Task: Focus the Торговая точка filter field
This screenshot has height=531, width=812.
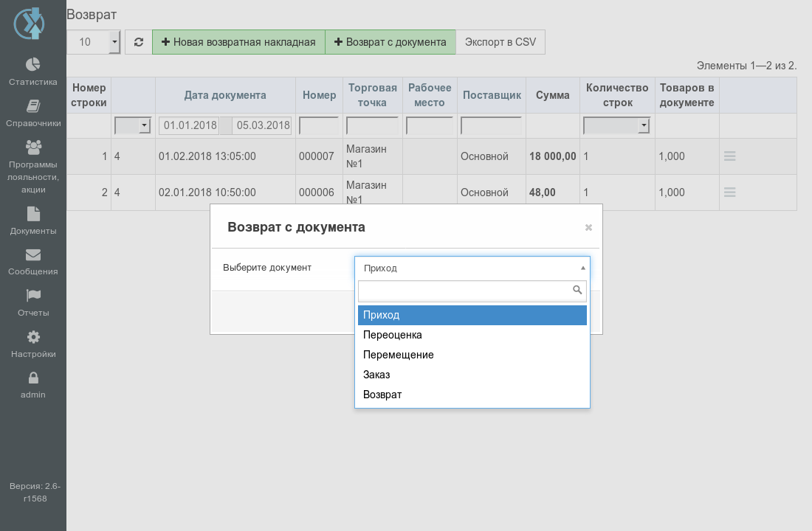Action: click(x=372, y=125)
